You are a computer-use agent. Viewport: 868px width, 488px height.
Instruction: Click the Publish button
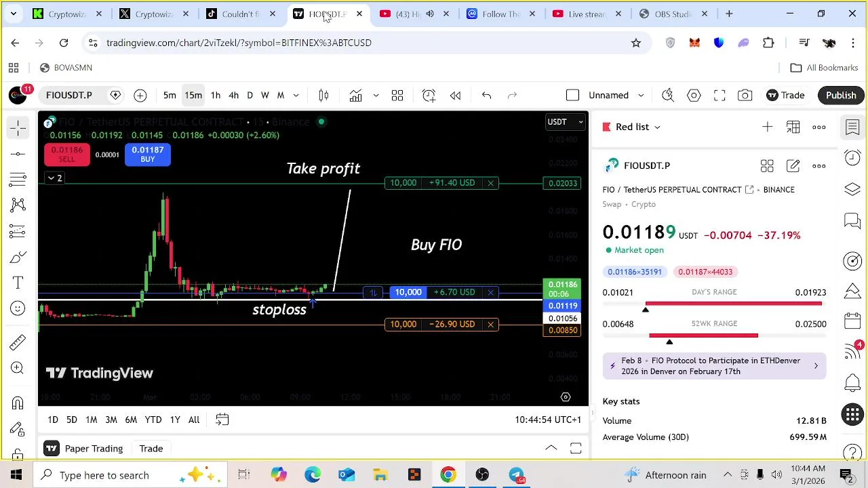pyautogui.click(x=841, y=96)
